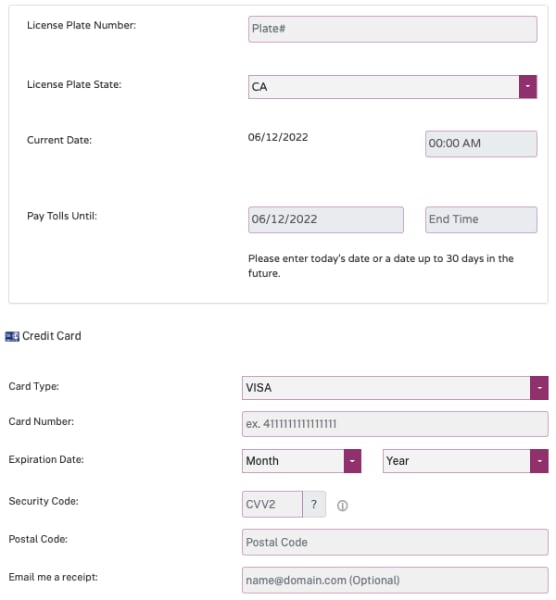Click the purple arrow on the Month selector
The height and width of the screenshot is (600, 556).
[352, 461]
